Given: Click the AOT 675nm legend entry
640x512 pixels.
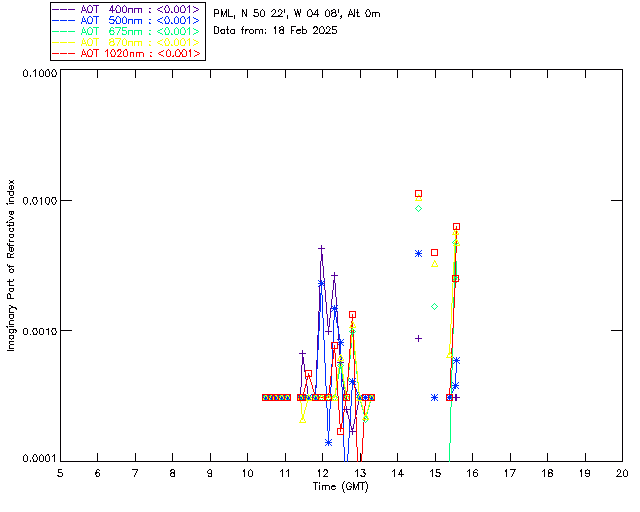Looking at the screenshot, I should pos(127,31).
